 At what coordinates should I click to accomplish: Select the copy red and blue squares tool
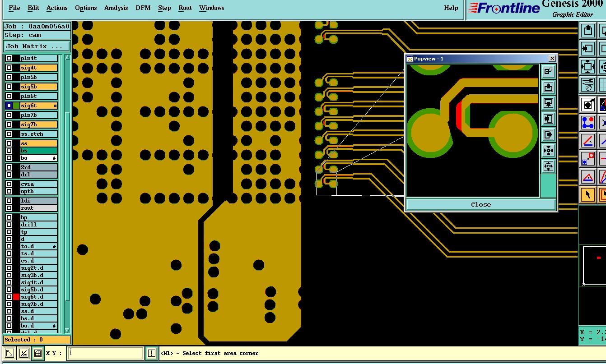tap(587, 159)
